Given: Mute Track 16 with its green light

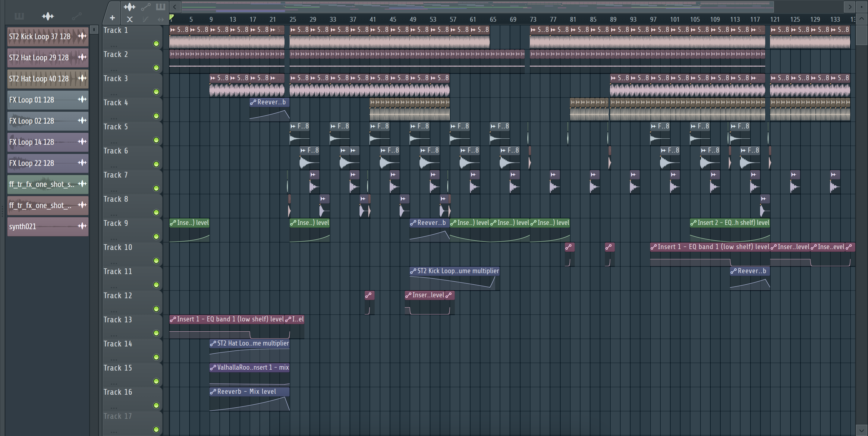Looking at the screenshot, I should [156, 405].
